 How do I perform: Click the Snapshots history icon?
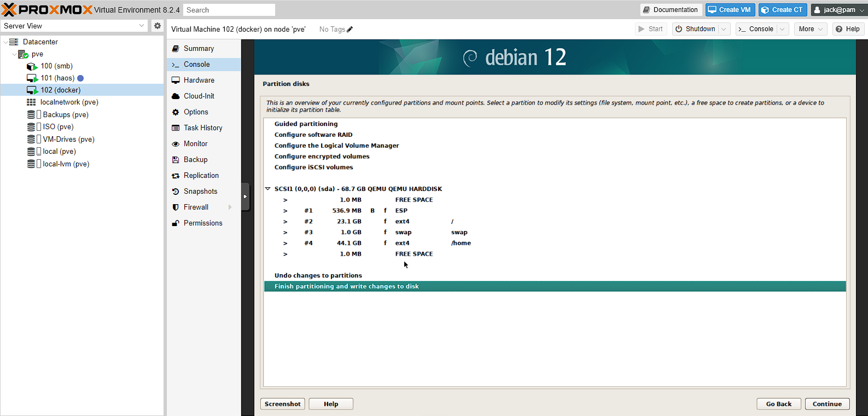176,192
